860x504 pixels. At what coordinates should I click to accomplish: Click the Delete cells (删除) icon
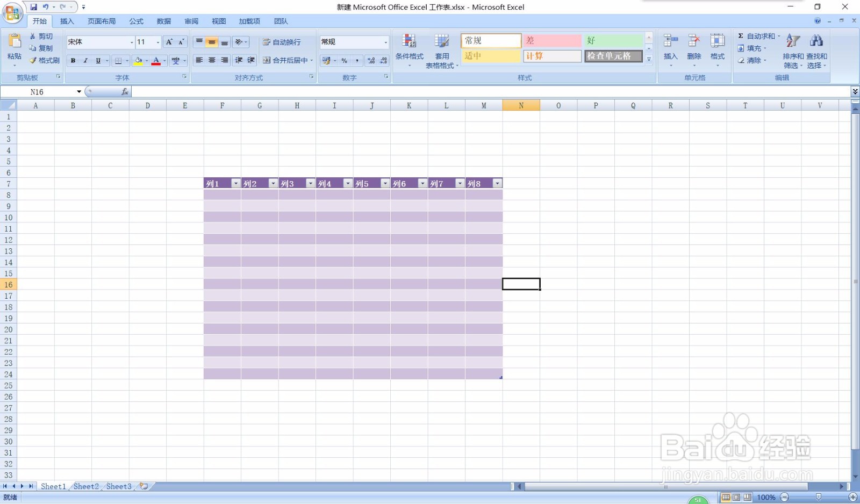pos(694,41)
